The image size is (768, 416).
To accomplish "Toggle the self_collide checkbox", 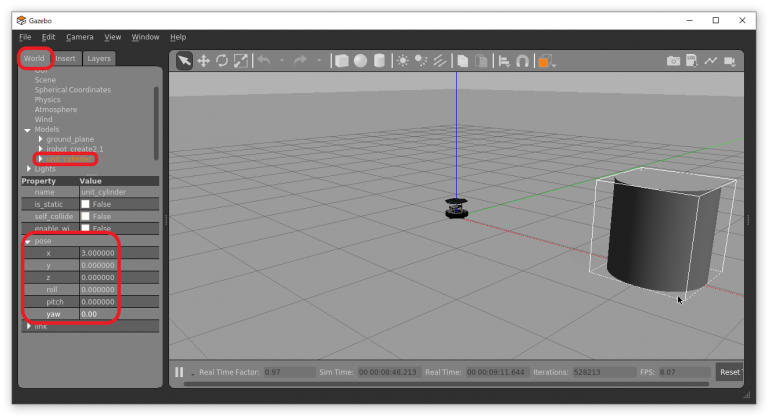I will pyautogui.click(x=85, y=216).
